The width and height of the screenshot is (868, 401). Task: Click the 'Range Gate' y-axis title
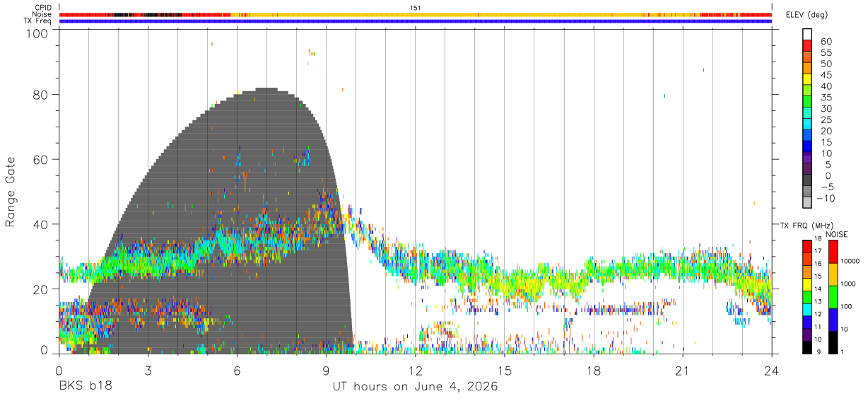[11, 192]
